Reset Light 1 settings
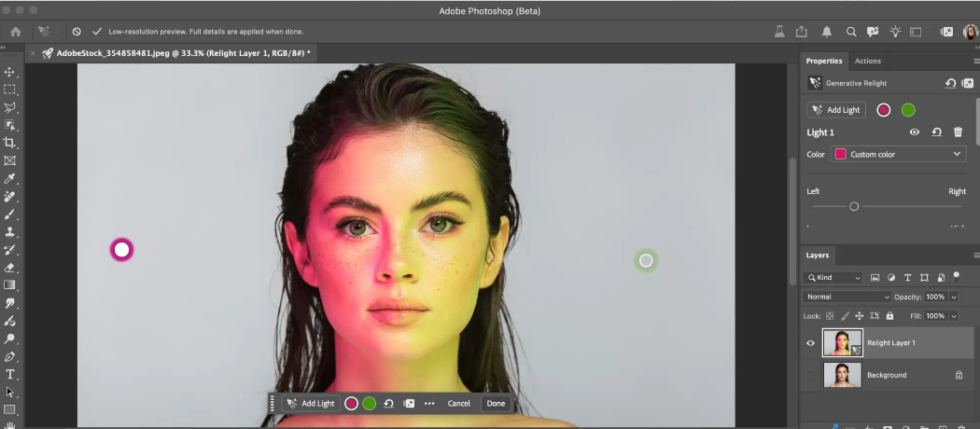The image size is (980, 429). tap(936, 132)
